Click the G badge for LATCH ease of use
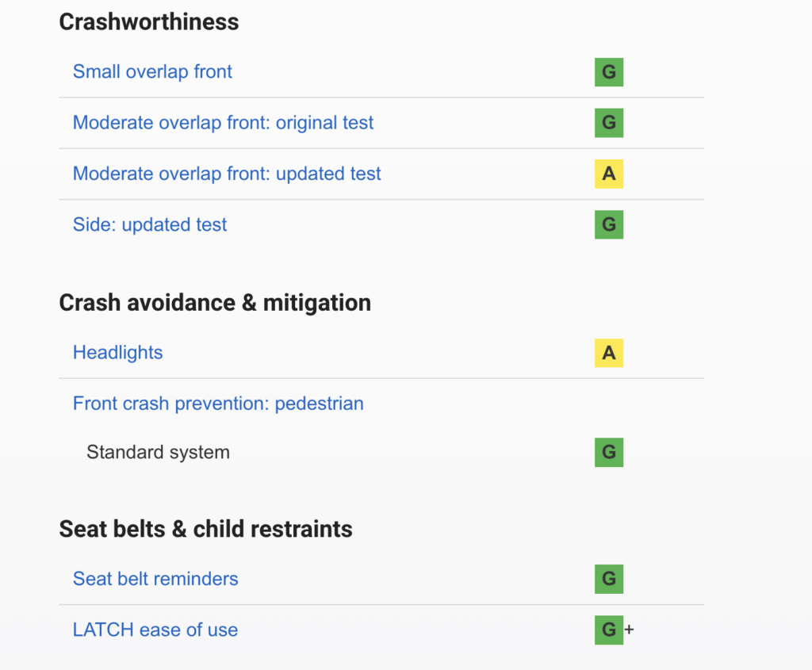This screenshot has height=670, width=812. pyautogui.click(x=608, y=630)
